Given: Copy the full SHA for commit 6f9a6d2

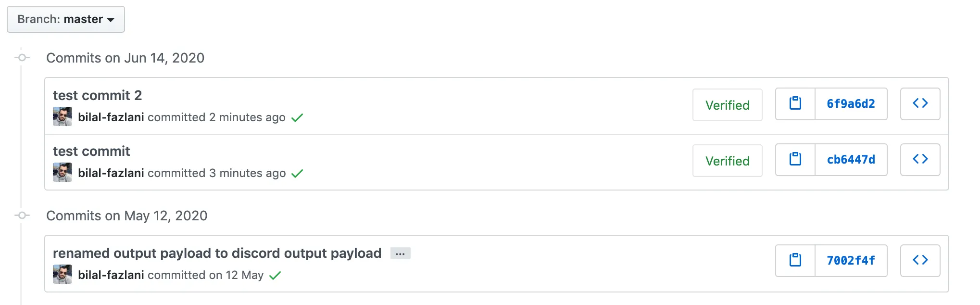Looking at the screenshot, I should tap(795, 103).
